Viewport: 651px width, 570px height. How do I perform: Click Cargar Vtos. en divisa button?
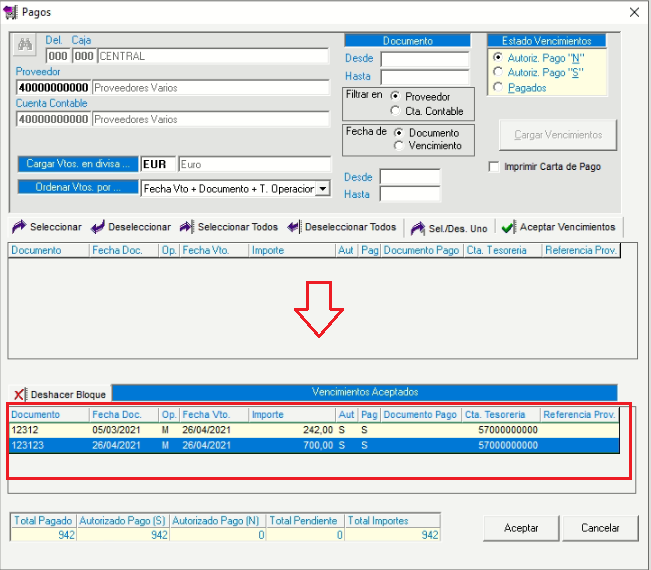click(x=78, y=164)
